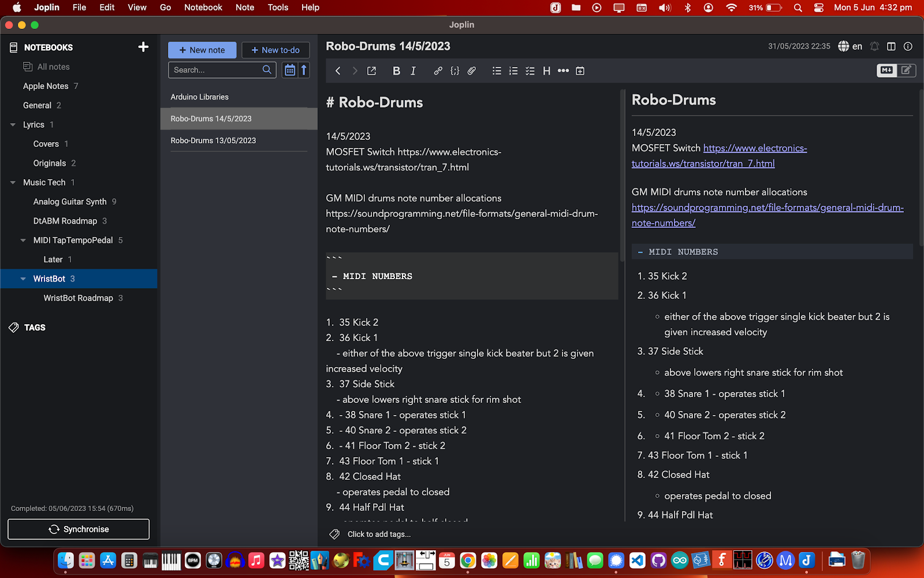Collapse the Lyrics notebook
This screenshot has width=924, height=578.
point(13,125)
